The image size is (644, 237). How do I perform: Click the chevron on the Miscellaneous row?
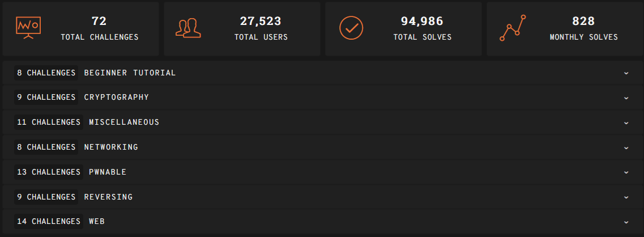[x=626, y=122]
